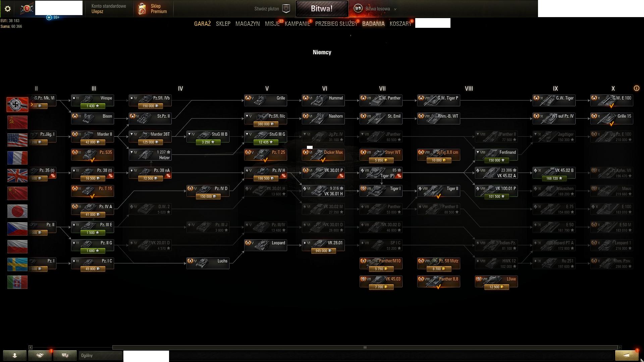Screen dimensions: 644x362
Task: Click the 380 000 price button under Pz.Sfl. IVc
Action: [266, 124]
